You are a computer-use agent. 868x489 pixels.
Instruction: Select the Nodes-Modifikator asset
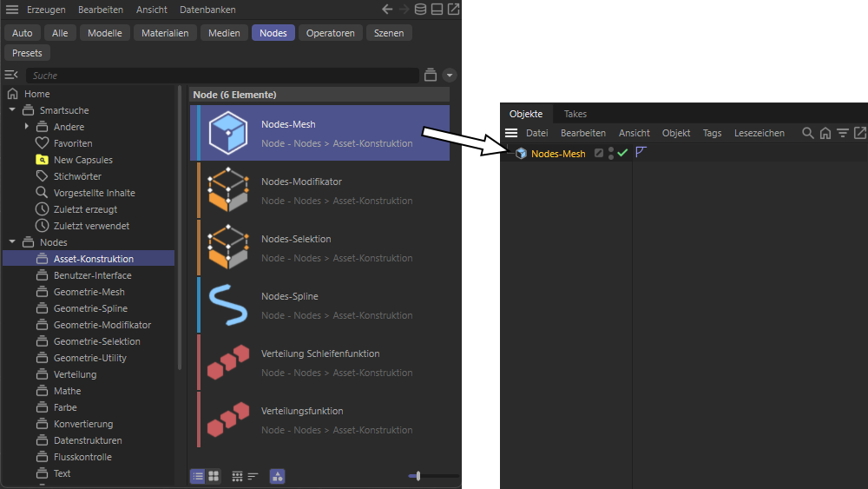click(320, 191)
